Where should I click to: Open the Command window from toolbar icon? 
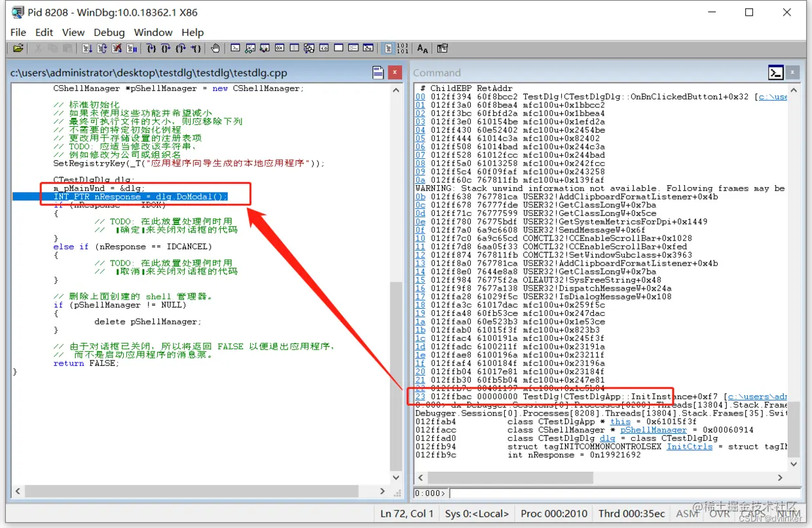coord(235,48)
